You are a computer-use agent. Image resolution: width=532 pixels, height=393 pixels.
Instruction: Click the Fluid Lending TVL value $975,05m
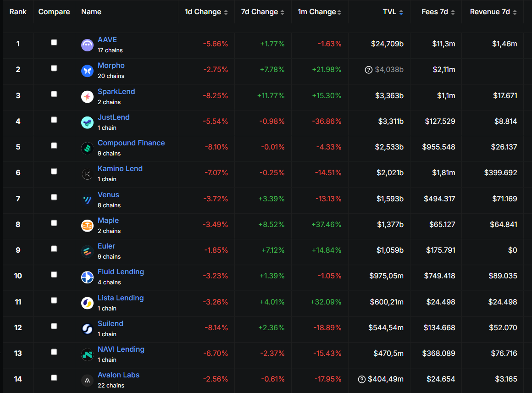pyautogui.click(x=387, y=276)
